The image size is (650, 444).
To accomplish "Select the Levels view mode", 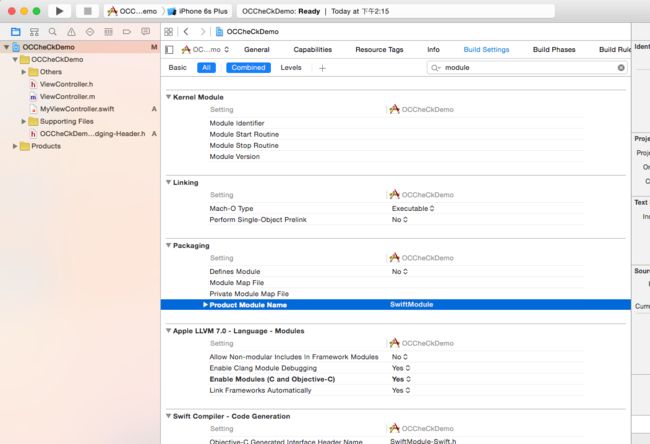I will click(291, 68).
